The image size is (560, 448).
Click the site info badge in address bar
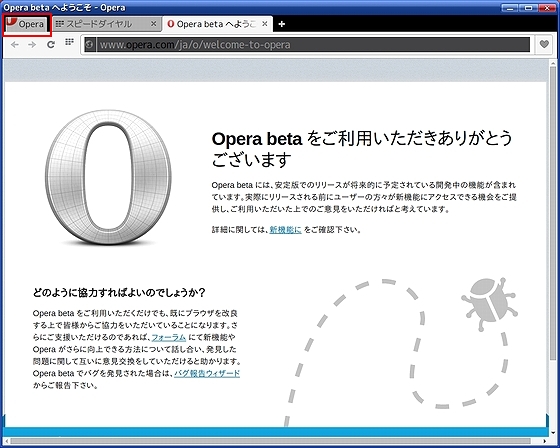90,45
